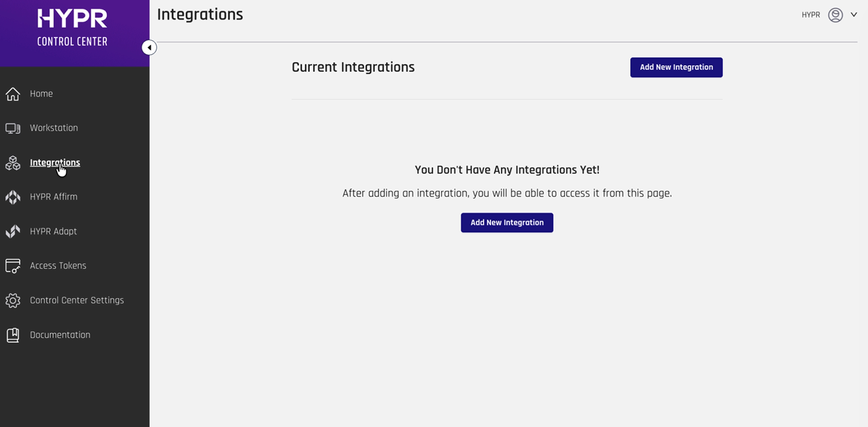Expand the account dropdown chevron
868x427 pixels.
[854, 14]
